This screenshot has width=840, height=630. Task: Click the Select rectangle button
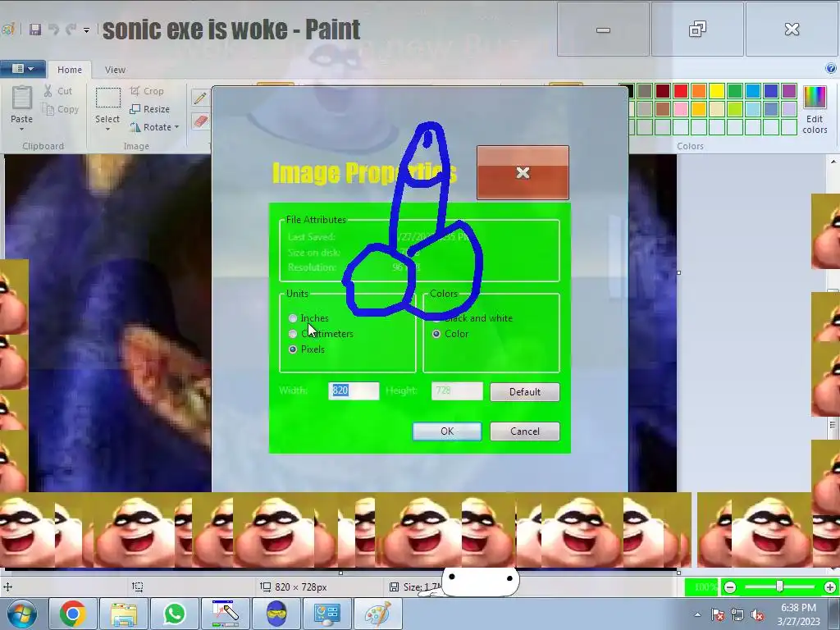[x=107, y=98]
